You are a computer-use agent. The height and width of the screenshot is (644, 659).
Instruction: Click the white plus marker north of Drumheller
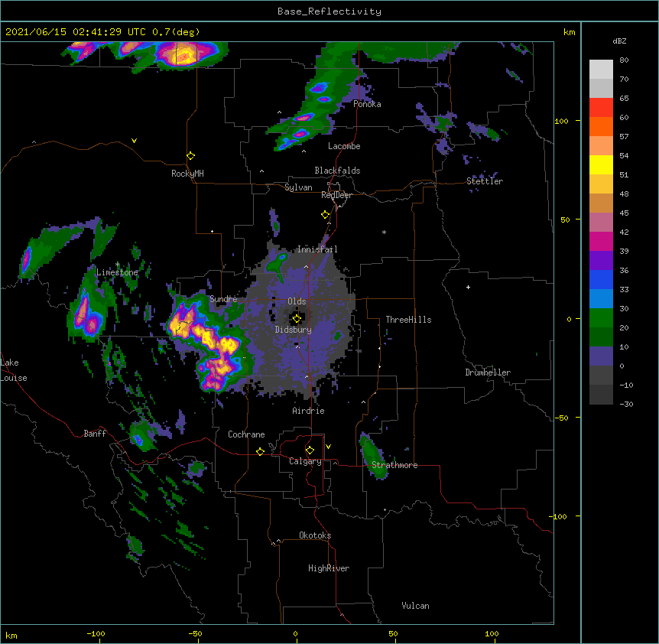468,287
